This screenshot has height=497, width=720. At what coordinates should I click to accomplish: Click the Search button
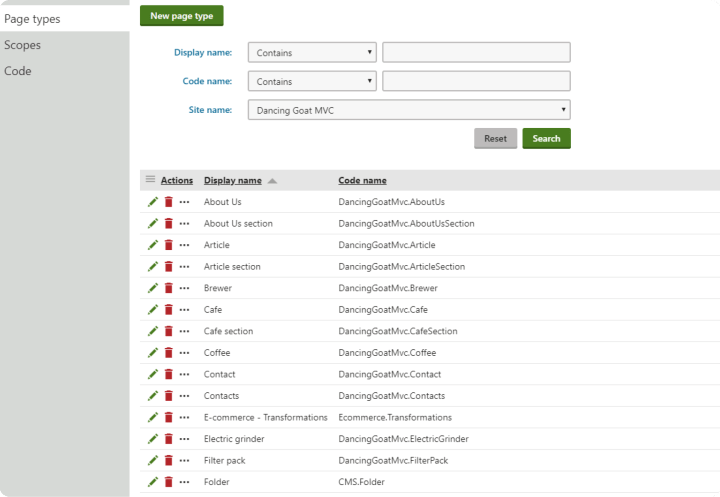[546, 138]
